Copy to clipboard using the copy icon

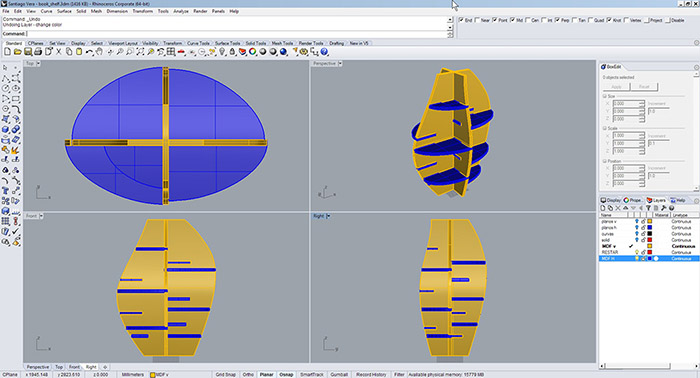pos(69,52)
